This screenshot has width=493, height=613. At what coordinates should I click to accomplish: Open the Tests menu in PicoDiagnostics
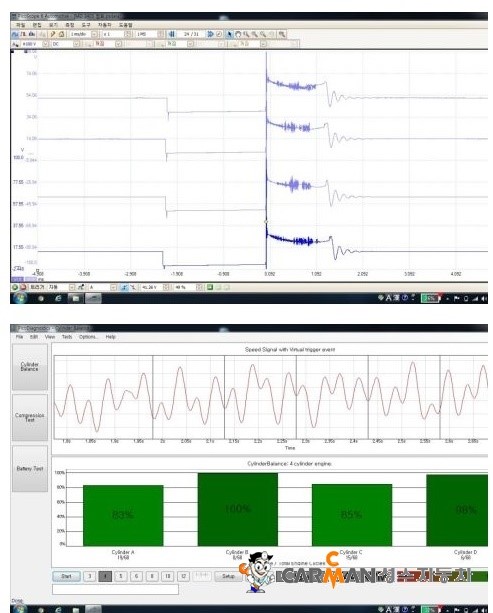(67, 337)
